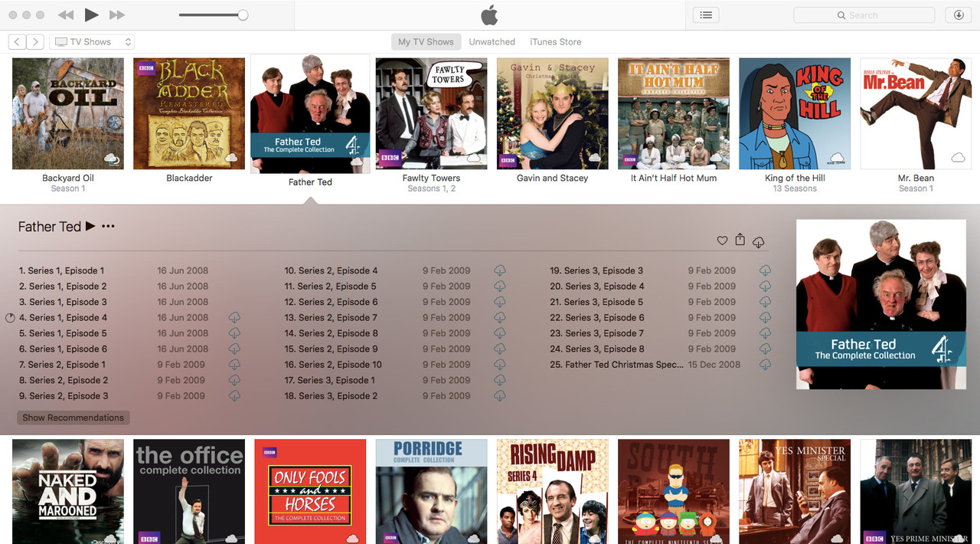Go back with the left chevron
The height and width of the screenshot is (544, 980).
(17, 42)
